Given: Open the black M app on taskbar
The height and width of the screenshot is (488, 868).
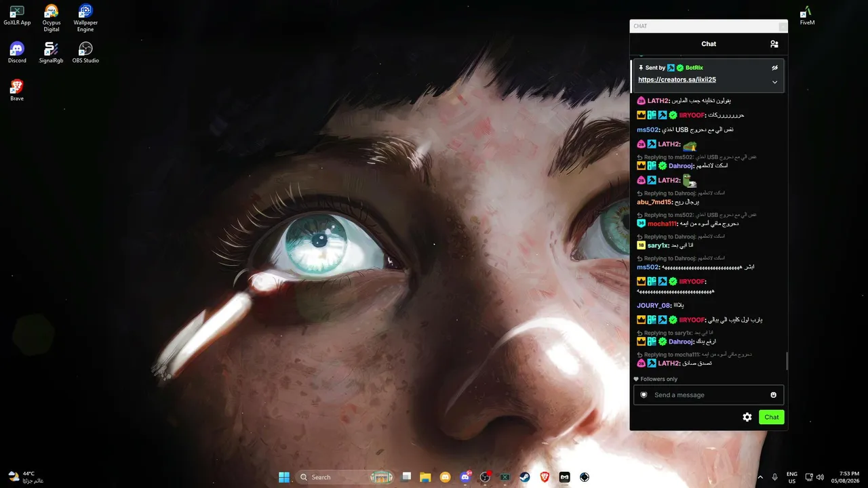Looking at the screenshot, I should point(564,477).
